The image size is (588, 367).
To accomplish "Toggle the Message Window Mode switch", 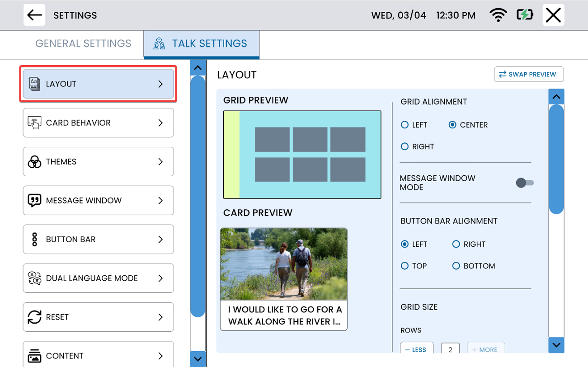I will 525,183.
